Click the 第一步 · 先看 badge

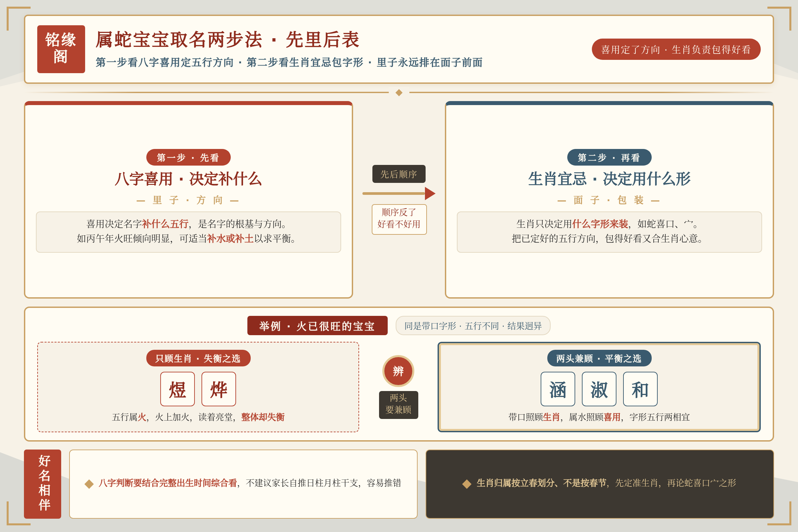tap(188, 157)
